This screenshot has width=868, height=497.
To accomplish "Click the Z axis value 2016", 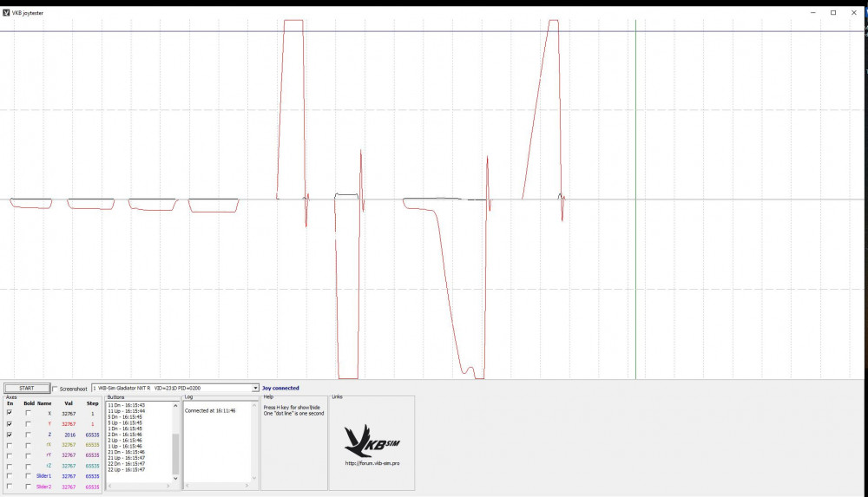I will coord(69,435).
